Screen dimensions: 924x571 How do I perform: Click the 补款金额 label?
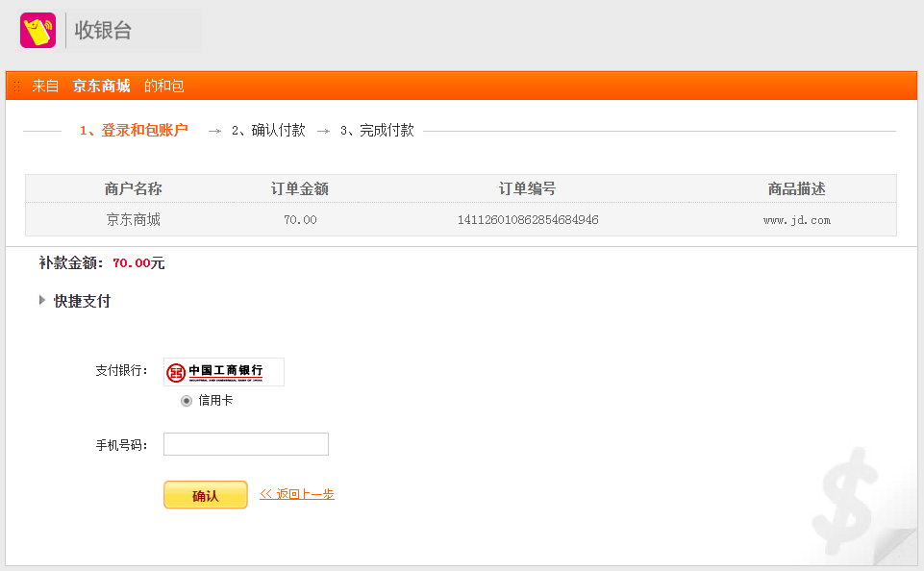click(x=71, y=262)
